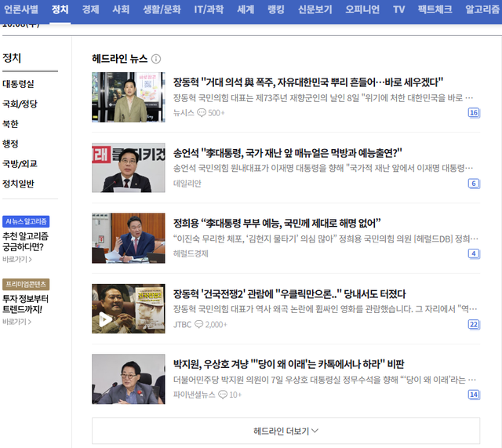
Task: Open related articles badge numbered 22
Action: tap(474, 324)
